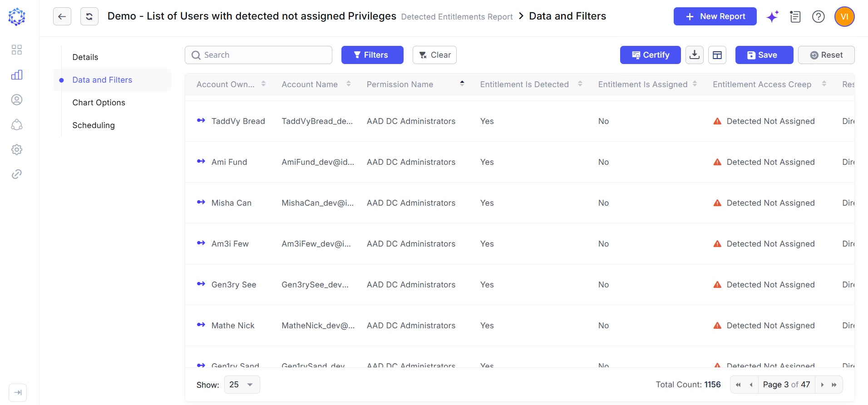Click Gen3rySee_dev account name cell
This screenshot has height=405, width=868.
point(315,285)
